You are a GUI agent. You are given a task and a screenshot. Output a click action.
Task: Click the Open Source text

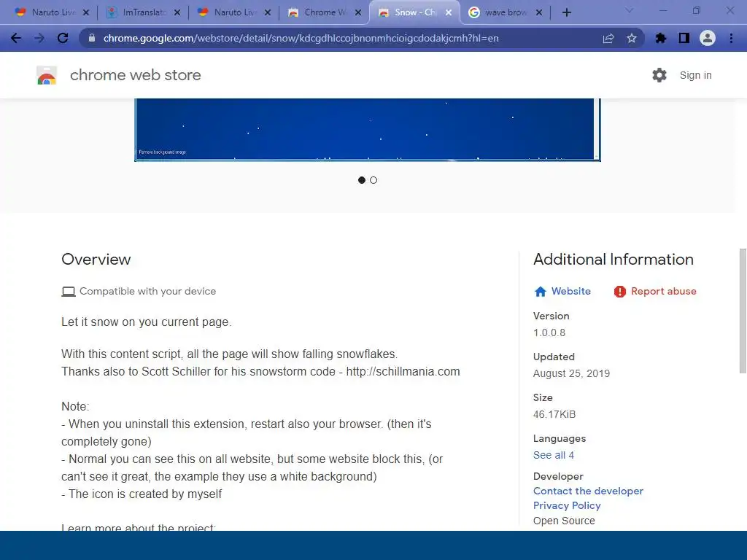point(564,521)
